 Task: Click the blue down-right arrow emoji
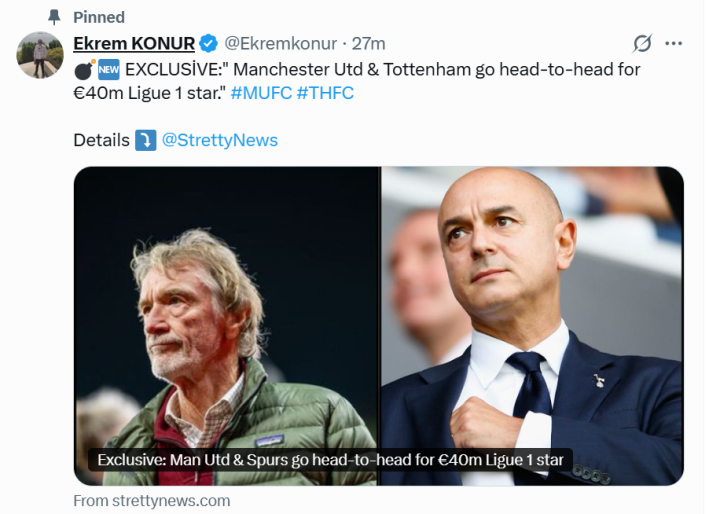[146, 140]
